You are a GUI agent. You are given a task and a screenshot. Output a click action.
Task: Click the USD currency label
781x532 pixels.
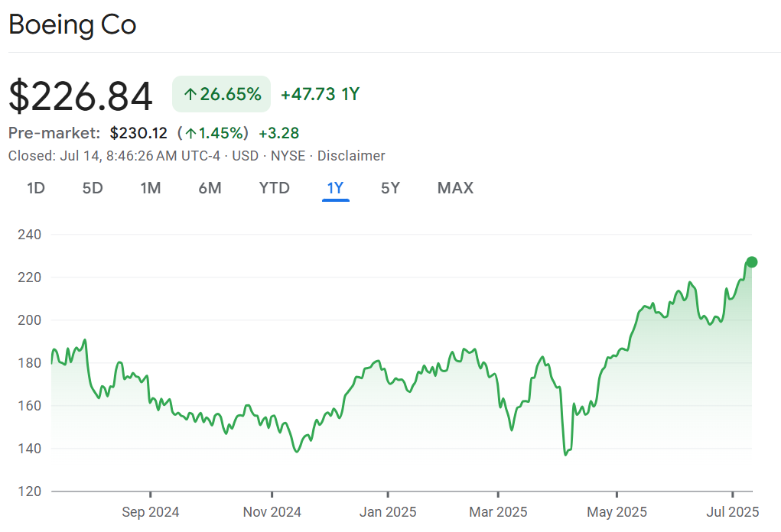(x=245, y=156)
